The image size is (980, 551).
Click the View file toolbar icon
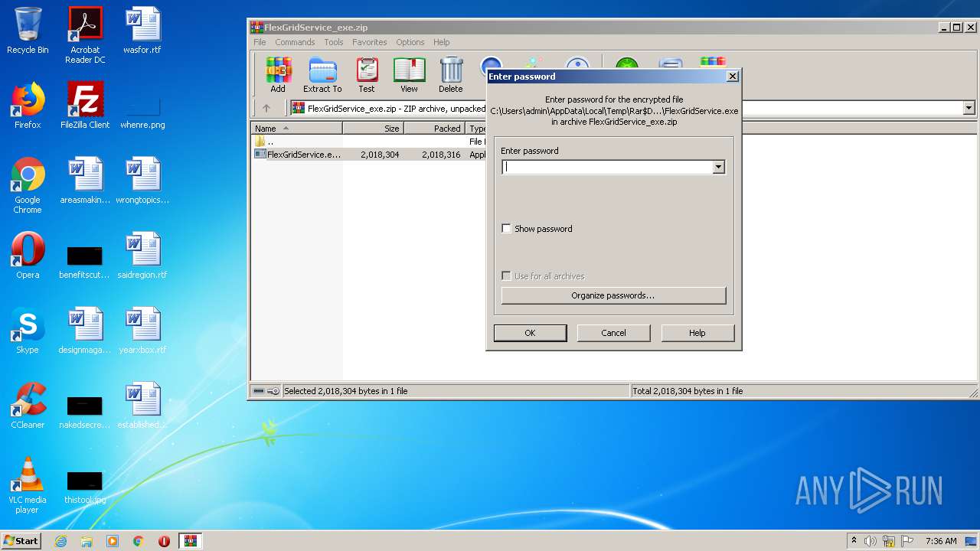(409, 74)
